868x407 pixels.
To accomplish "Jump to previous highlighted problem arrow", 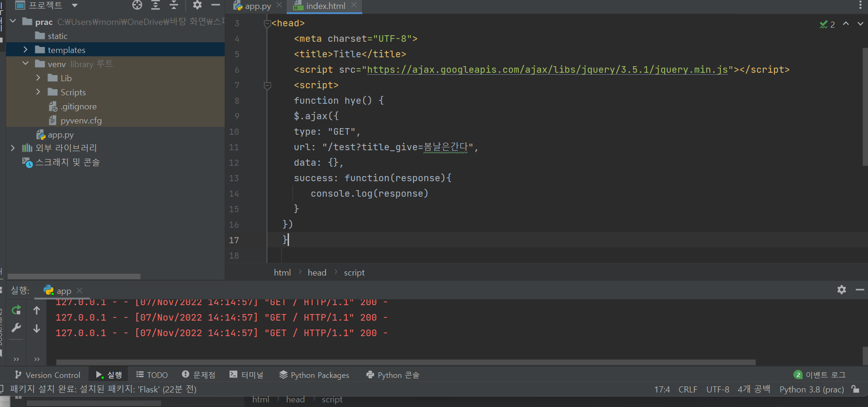I will (846, 23).
